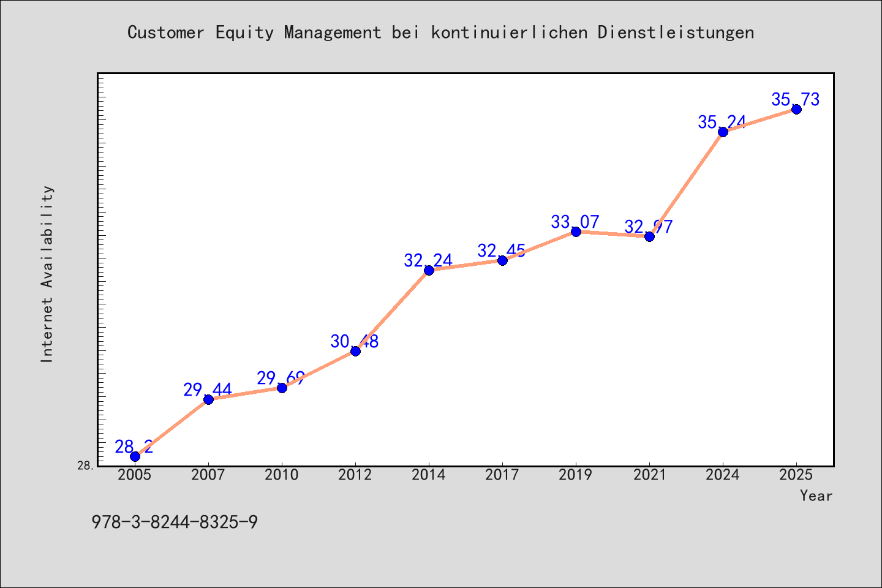Click the 30.48 value label
This screenshot has height=588, width=882.
click(x=355, y=341)
